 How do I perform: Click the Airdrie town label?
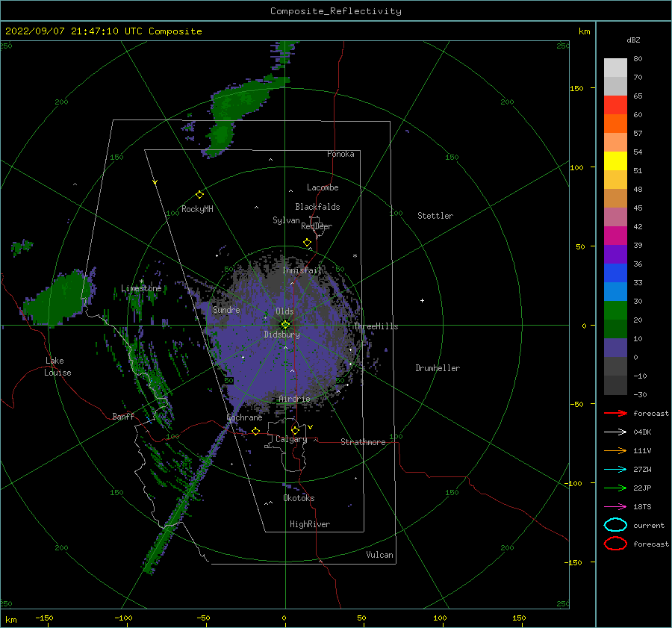(294, 399)
